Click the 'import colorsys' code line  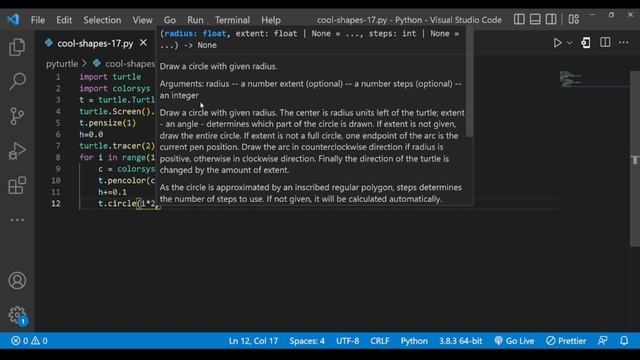click(x=115, y=89)
